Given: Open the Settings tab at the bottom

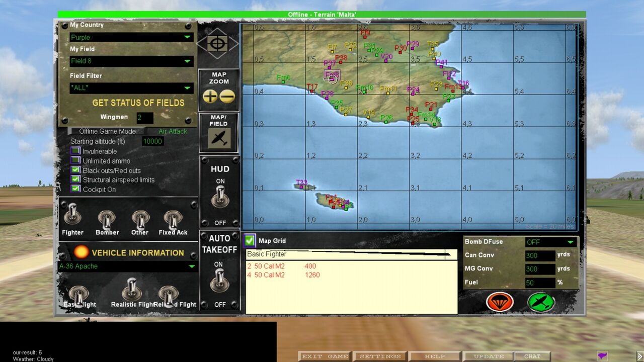Looking at the screenshot, I should [380, 356].
